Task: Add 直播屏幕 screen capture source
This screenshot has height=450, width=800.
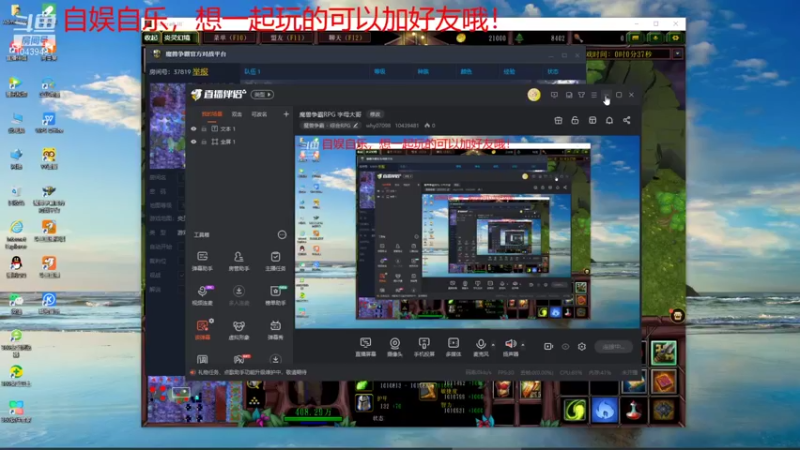Action: tap(365, 346)
